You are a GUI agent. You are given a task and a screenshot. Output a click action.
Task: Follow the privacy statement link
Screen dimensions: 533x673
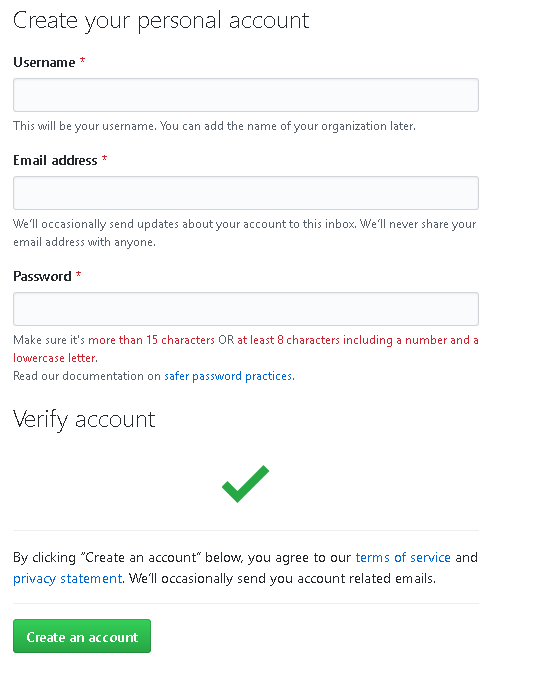point(68,579)
